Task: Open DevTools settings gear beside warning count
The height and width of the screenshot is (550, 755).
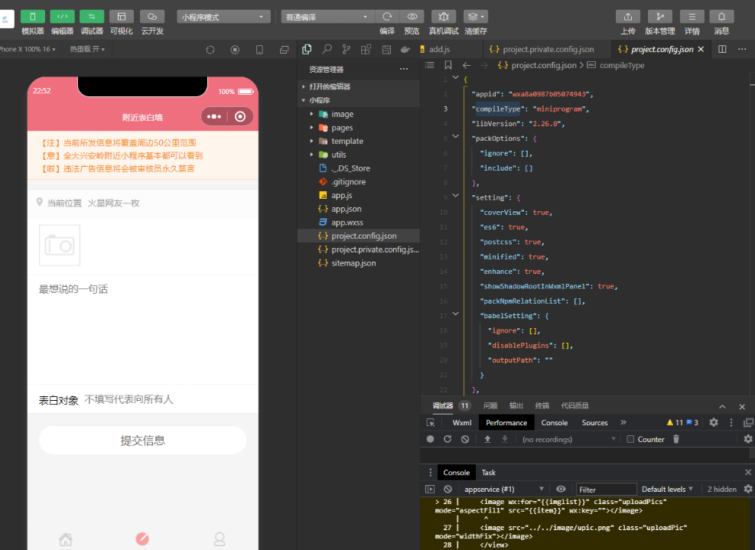Action: [x=713, y=423]
